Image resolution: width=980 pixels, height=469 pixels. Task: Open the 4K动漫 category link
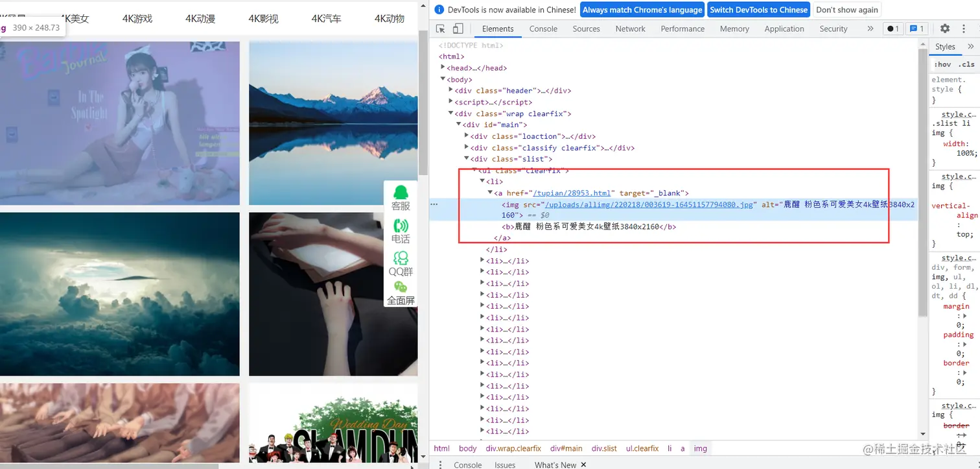(200, 18)
